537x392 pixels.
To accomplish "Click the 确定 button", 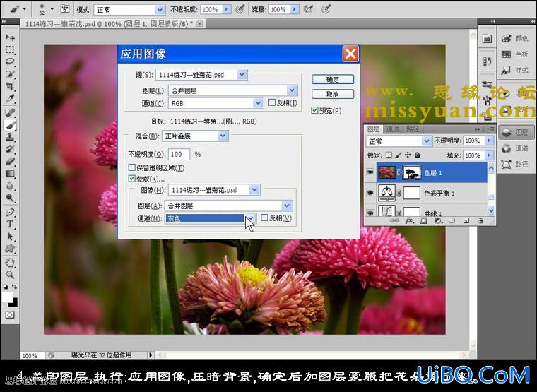I will pos(333,79).
